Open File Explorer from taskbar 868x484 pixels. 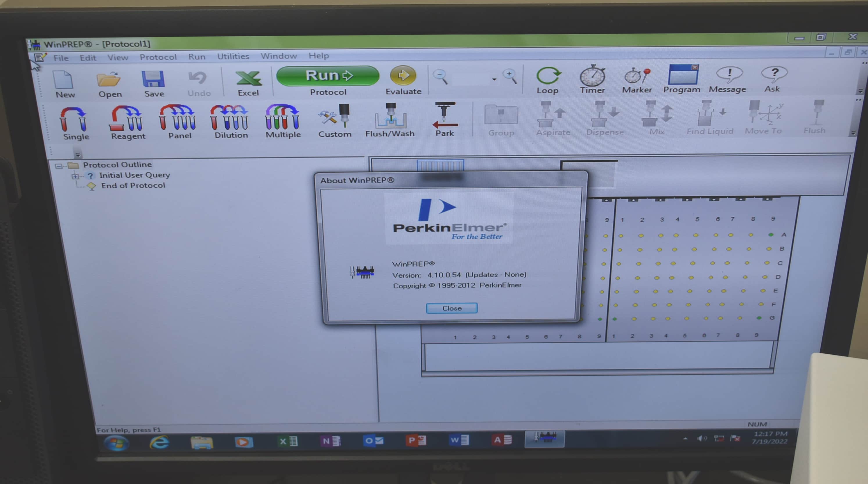(x=202, y=442)
